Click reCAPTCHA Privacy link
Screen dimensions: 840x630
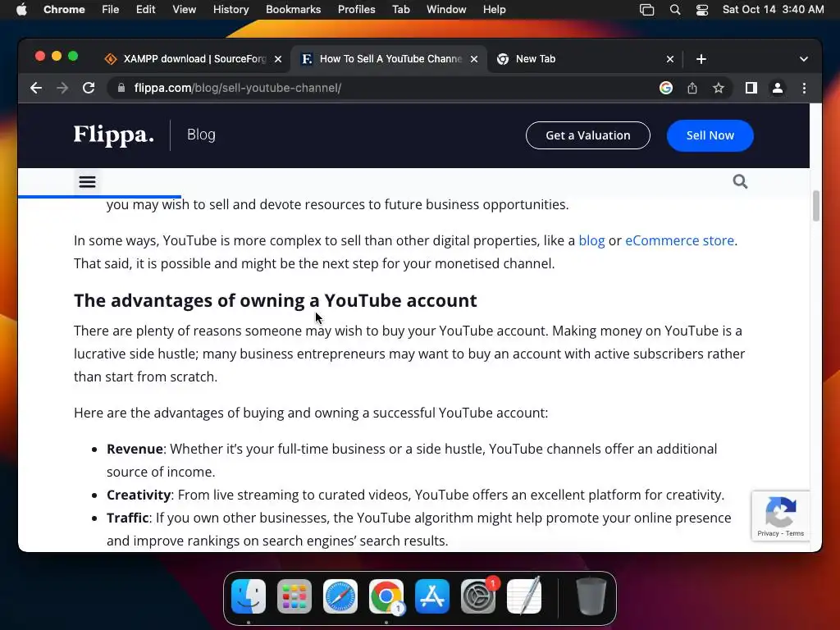[x=768, y=533]
